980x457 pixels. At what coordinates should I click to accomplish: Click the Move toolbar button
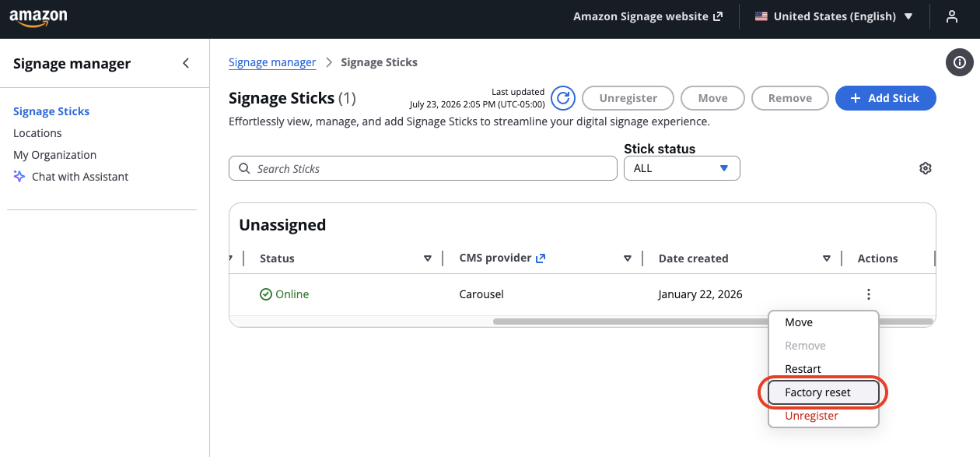coord(712,98)
